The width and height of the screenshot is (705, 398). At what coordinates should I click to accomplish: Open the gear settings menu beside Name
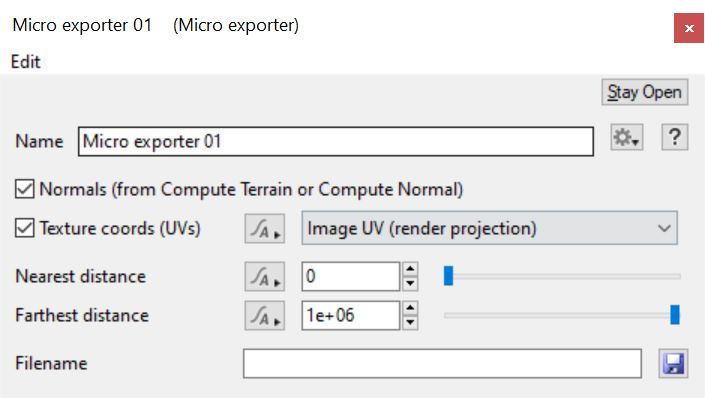[627, 137]
